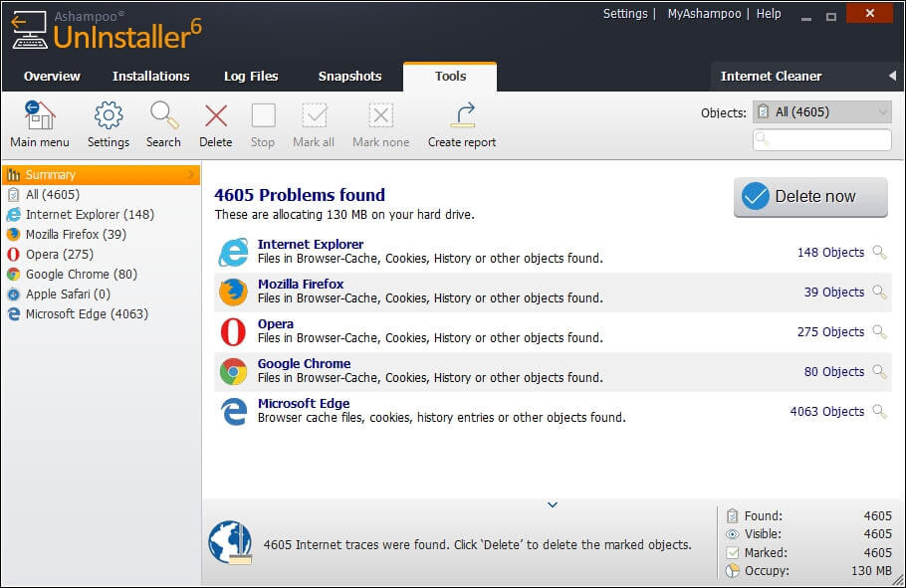Click the red Delete X icon
Viewport: 906px width, 588px height.
tap(215, 116)
